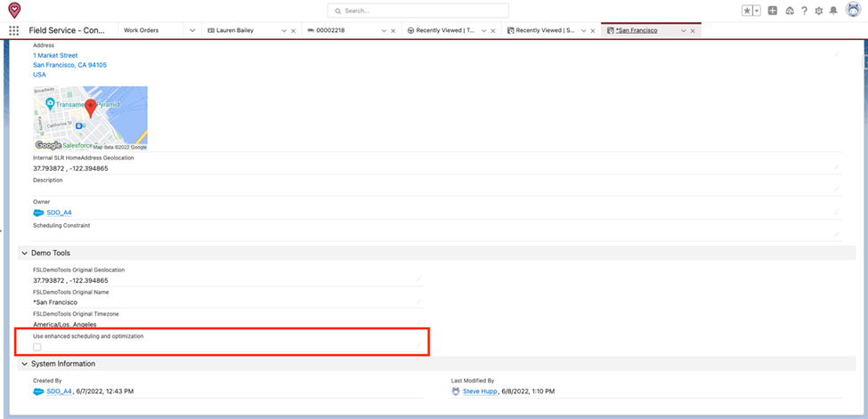This screenshot has width=868, height=419.
Task: Open the Work Orders navigation item
Action: click(x=142, y=30)
